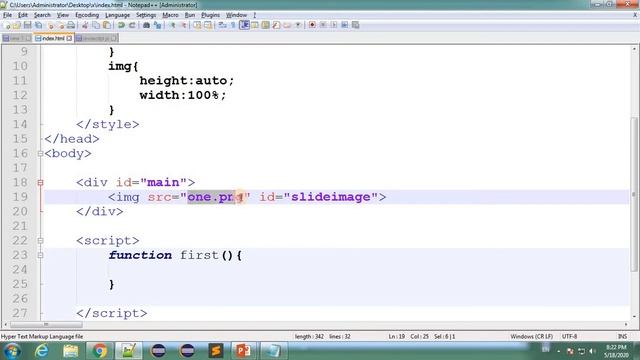Click line number 24 in the margin

coord(20,269)
